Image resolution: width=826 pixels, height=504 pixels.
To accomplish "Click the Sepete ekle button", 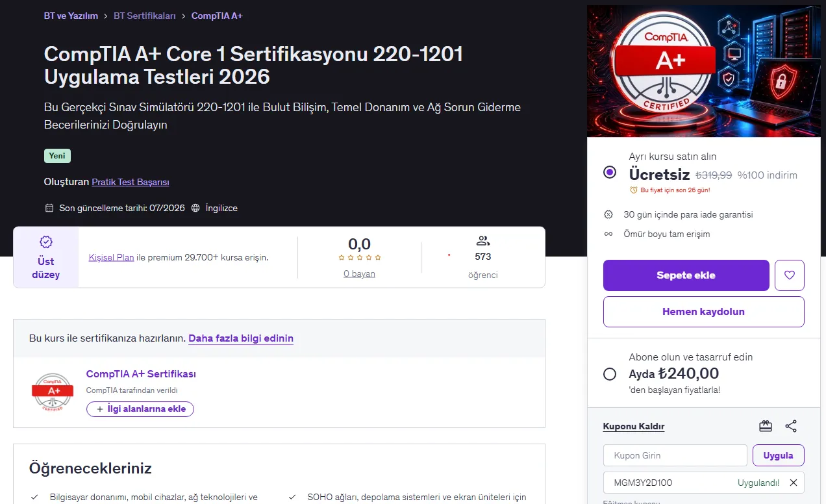I will point(686,275).
